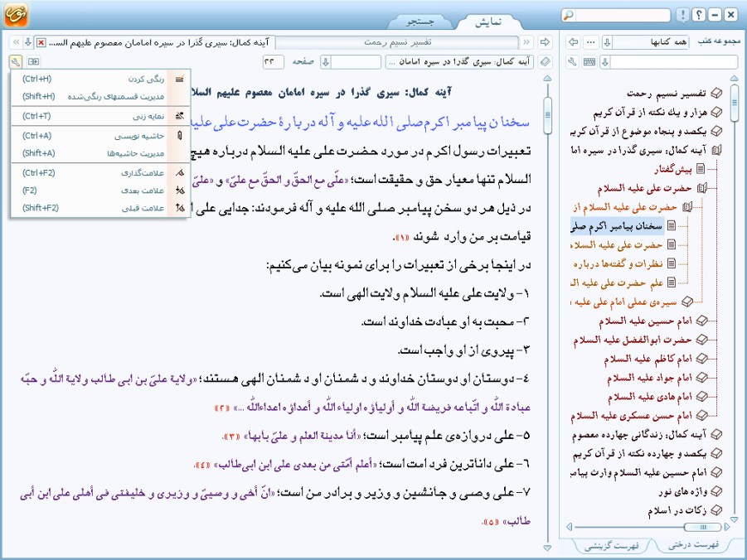Collapse حضرت علی علیه السلام از subsection node

pos(687,207)
